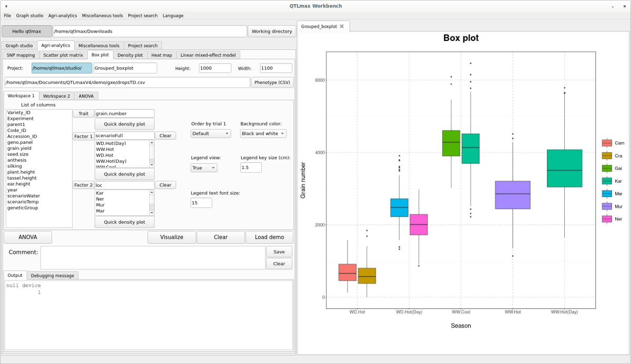Expand the Background color dropdown
Screen dimensions: 631x364
pos(263,133)
